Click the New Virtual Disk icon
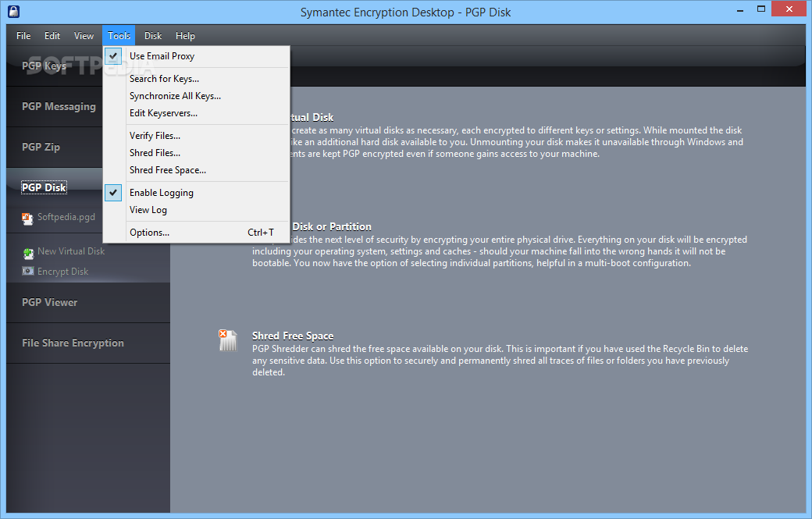Viewport: 812px width, 519px height. click(x=28, y=253)
